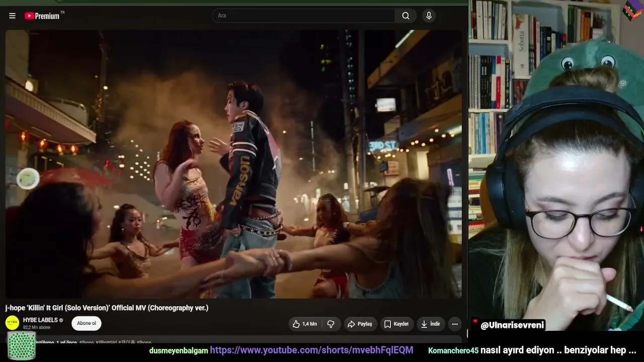
Task: Start voice search with the microphone icon
Action: pyautogui.click(x=429, y=16)
